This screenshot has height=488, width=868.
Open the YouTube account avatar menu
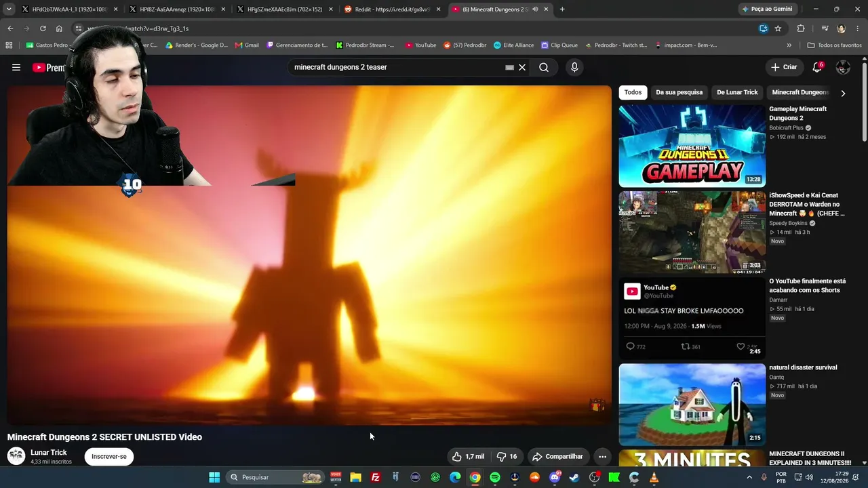point(843,67)
